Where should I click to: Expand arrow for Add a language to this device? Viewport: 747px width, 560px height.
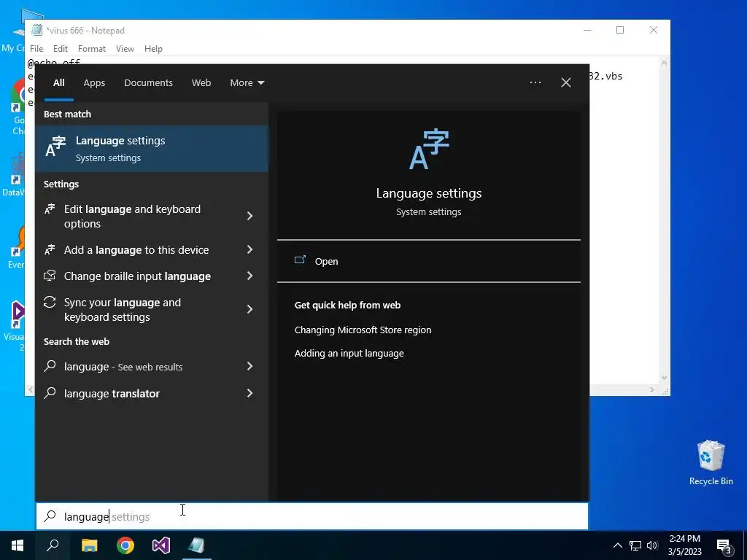point(249,249)
